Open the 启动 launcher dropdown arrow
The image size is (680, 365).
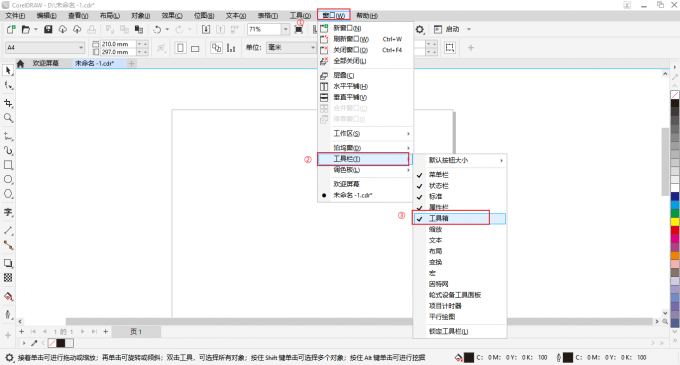click(469, 29)
